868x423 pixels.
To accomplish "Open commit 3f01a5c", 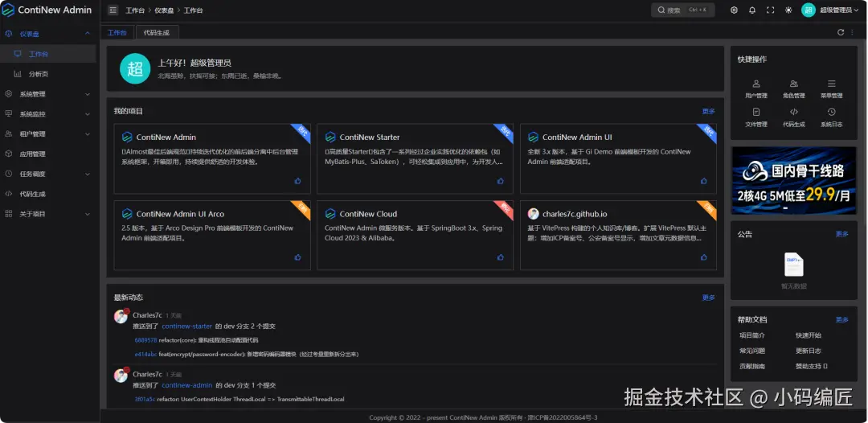I will click(x=145, y=399).
